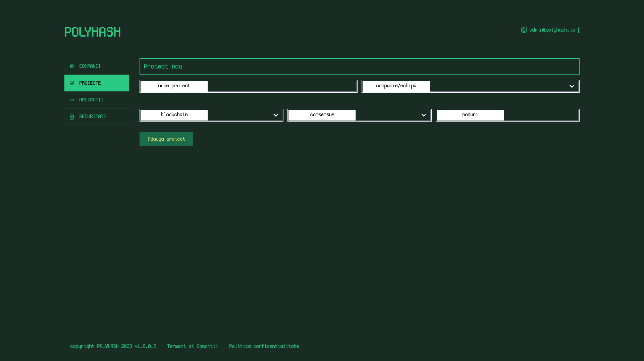Open the three-dot user menu
644x361 pixels.
pos(579,30)
